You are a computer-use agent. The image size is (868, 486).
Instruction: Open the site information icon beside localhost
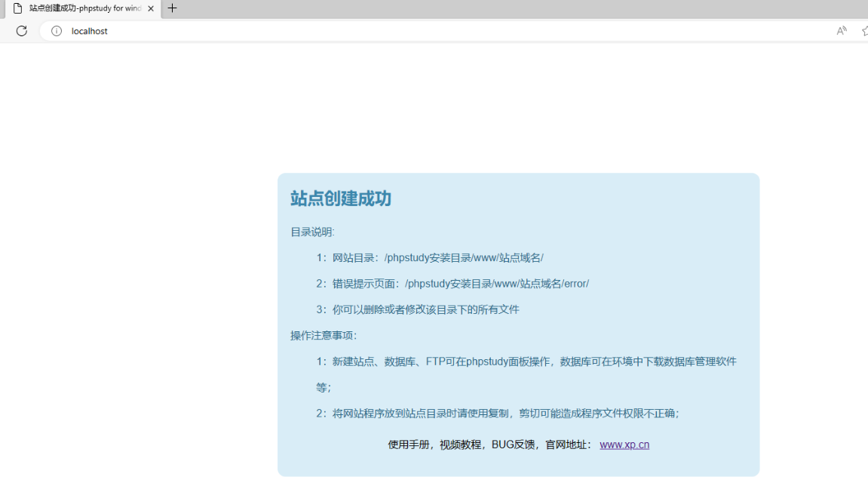click(x=57, y=31)
